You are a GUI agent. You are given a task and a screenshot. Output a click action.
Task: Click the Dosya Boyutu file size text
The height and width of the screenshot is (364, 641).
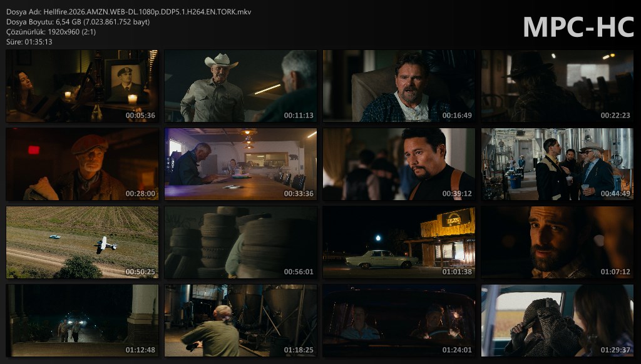[78, 22]
